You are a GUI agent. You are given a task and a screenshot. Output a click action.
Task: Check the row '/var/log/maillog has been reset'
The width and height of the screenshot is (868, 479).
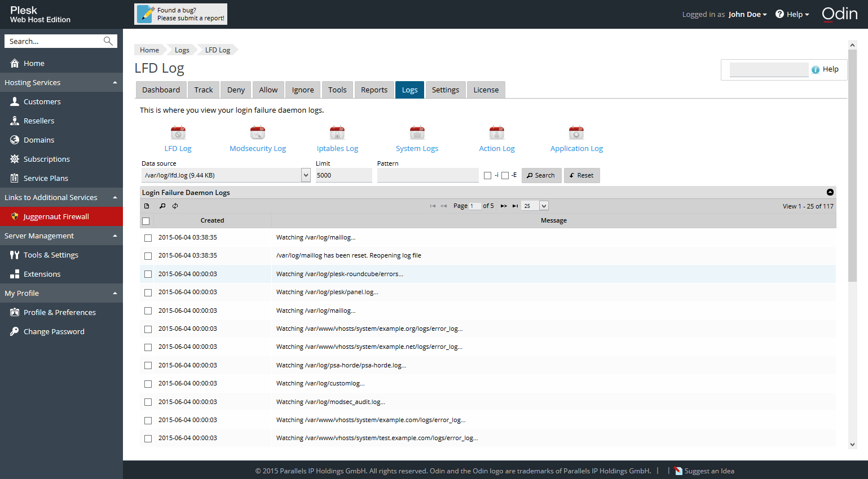pos(148,256)
